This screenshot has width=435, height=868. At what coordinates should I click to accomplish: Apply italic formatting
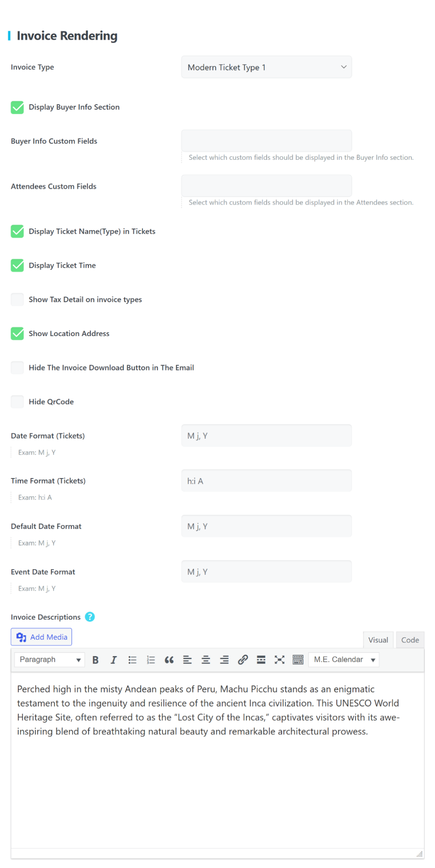(114, 660)
